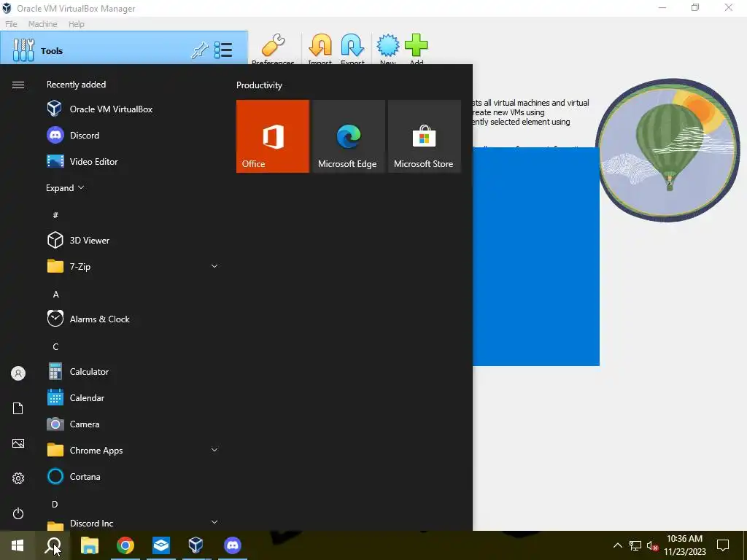This screenshot has height=560, width=747.
Task: Click the # section header
Action: point(55,215)
